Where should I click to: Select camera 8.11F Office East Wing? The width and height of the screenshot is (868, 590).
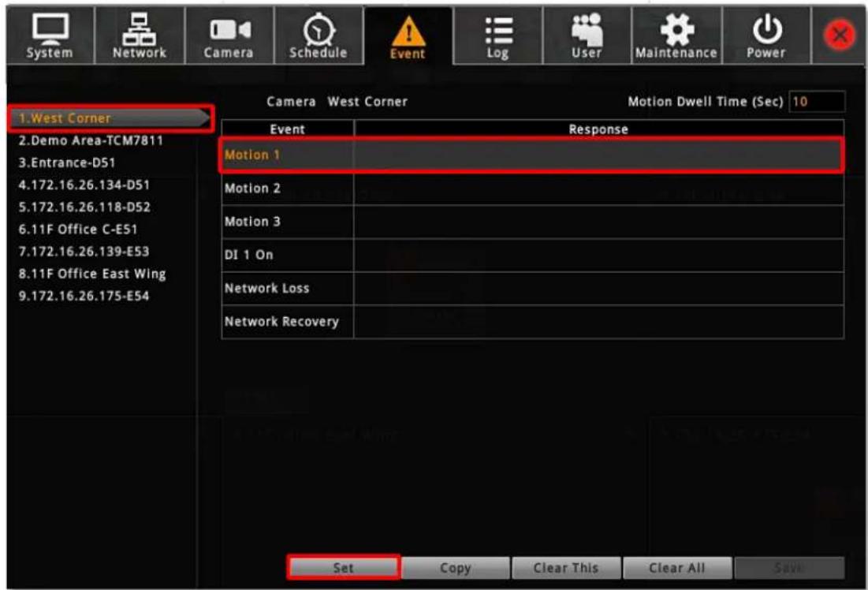pos(92,274)
